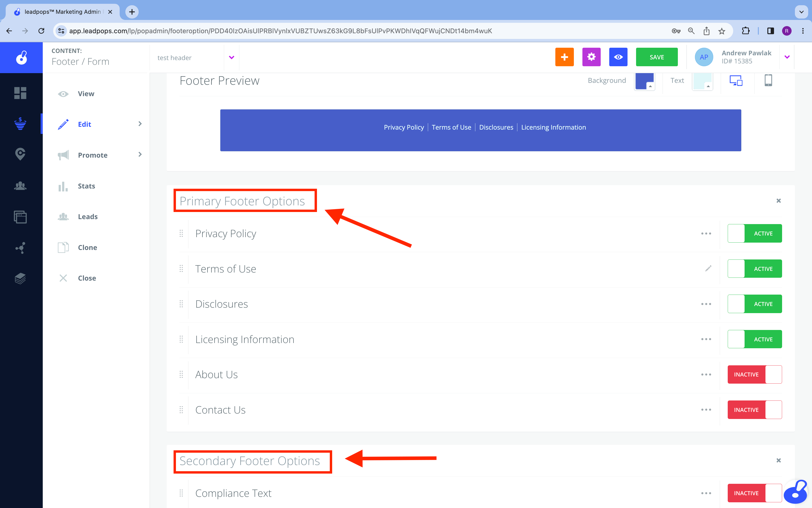Select the Clone menu item

point(87,248)
